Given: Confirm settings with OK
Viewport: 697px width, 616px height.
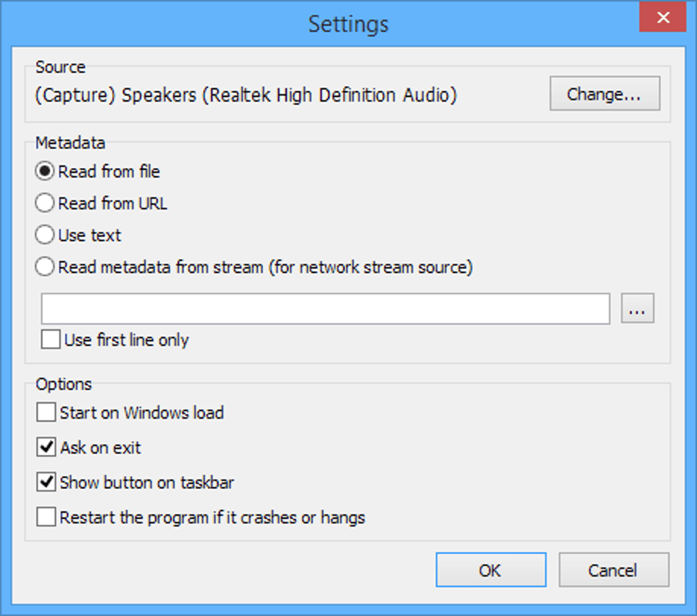Looking at the screenshot, I should click(491, 570).
